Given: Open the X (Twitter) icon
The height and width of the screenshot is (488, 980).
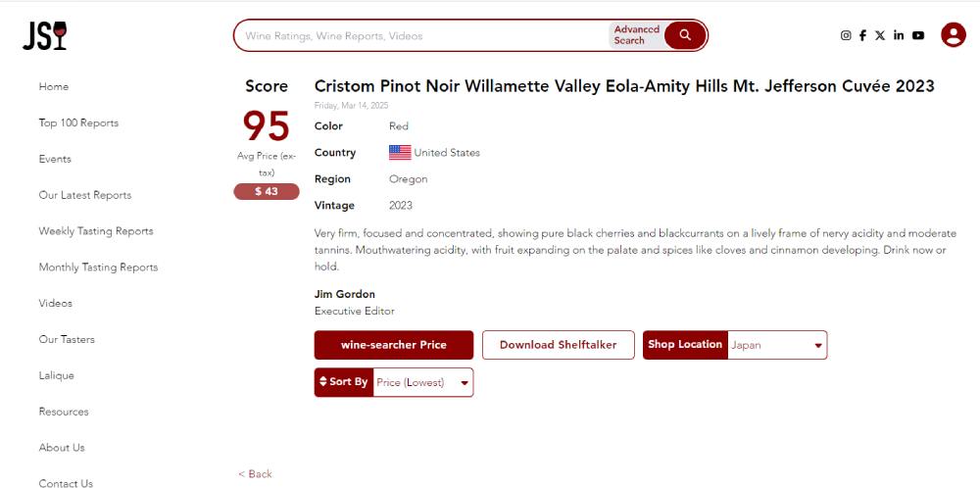Looking at the screenshot, I should [x=880, y=35].
